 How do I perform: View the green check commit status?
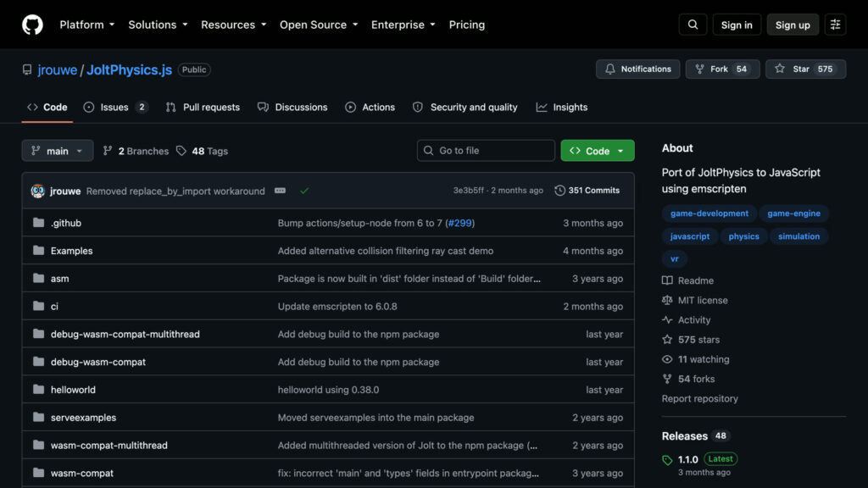coord(304,191)
